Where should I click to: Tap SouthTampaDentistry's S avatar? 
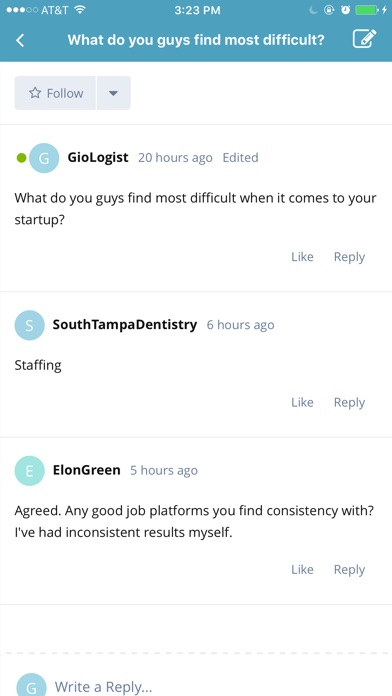29,325
